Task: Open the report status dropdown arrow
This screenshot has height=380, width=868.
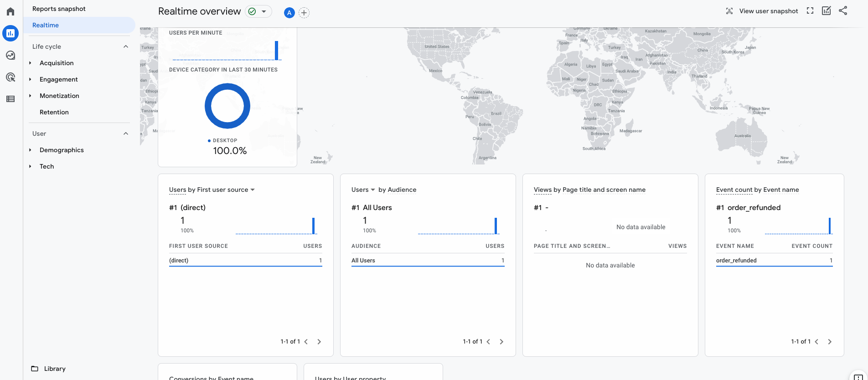Action: click(264, 11)
